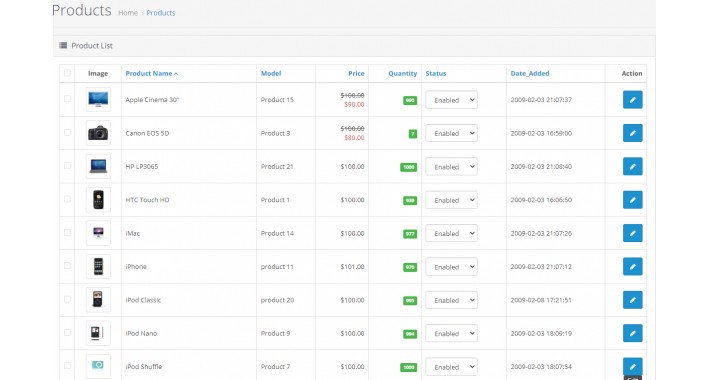Click the 'iPod Nano' product name

[x=141, y=333]
